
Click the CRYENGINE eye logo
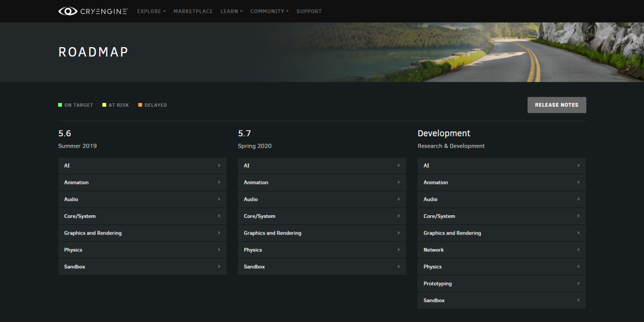pyautogui.click(x=68, y=11)
